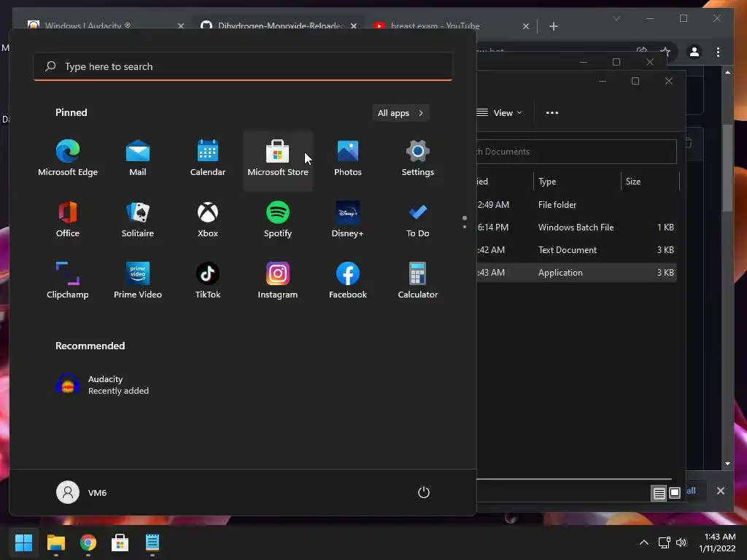This screenshot has width=747, height=560.
Task: Open Prime Video app
Action: [x=138, y=281]
